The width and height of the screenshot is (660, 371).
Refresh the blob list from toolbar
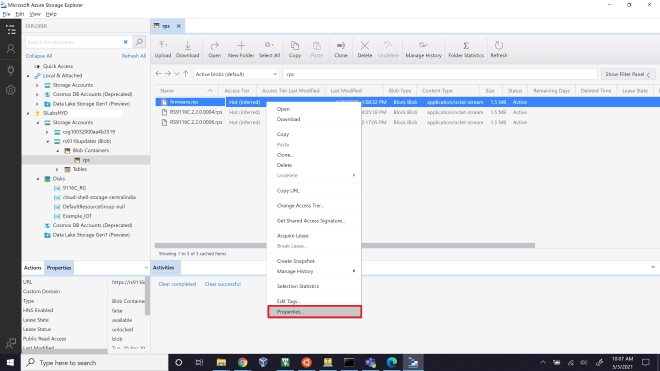[499, 49]
